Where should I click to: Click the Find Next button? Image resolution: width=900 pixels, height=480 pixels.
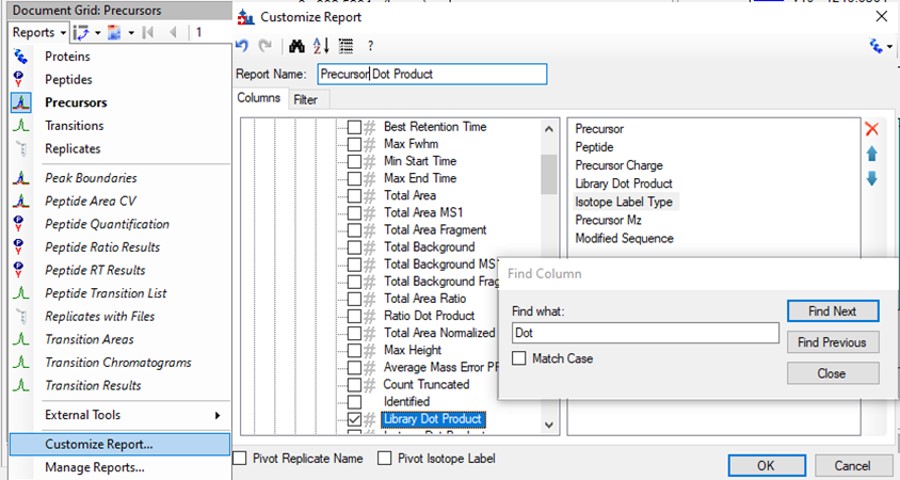(833, 311)
